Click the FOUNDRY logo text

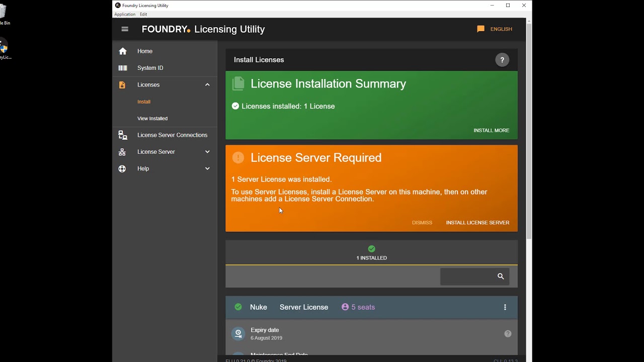click(x=166, y=29)
